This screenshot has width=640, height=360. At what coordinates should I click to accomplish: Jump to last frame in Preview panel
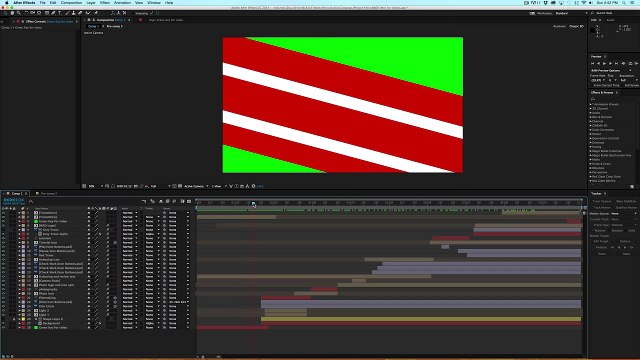[617, 64]
